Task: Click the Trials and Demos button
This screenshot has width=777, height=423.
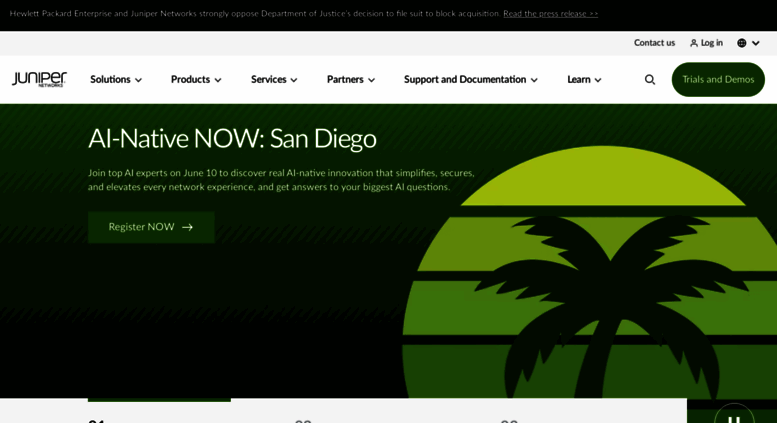Action: coord(718,79)
